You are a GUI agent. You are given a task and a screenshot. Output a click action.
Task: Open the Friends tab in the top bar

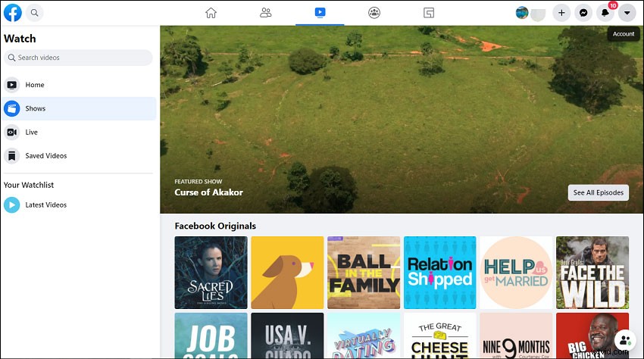[x=265, y=13]
